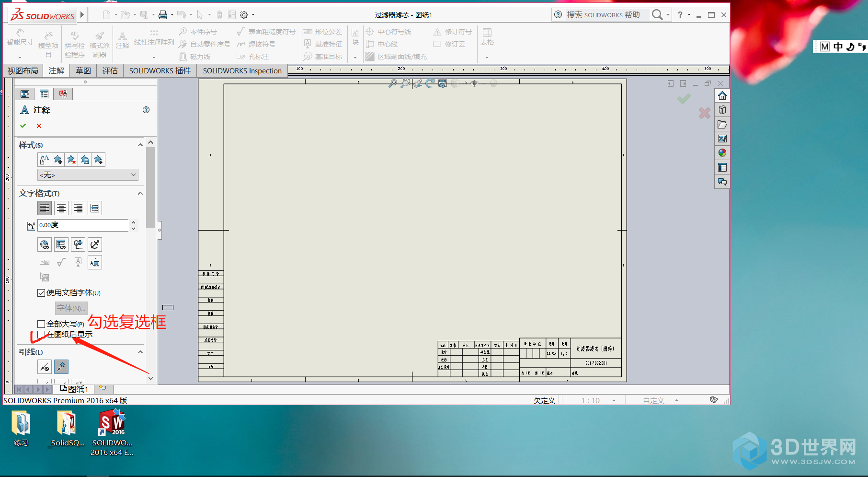The width and height of the screenshot is (868, 477).
Task: Click the Undo icon in top toolbar
Action: pyautogui.click(x=181, y=15)
